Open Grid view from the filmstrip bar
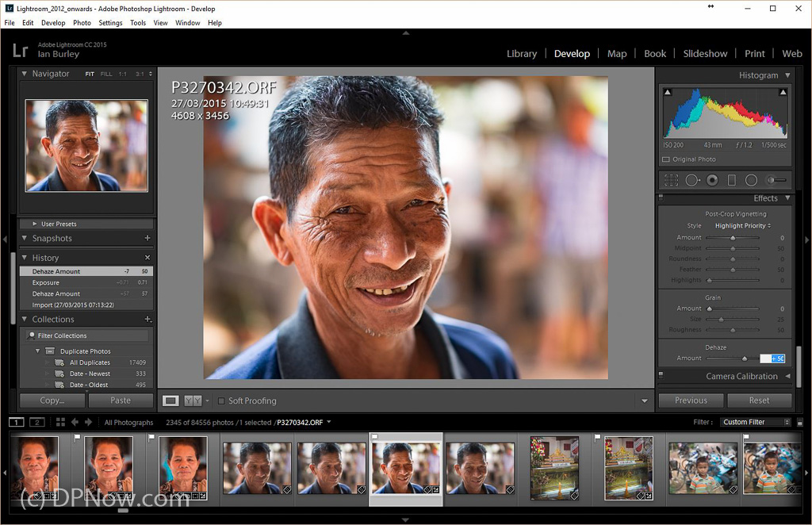 pos(60,422)
